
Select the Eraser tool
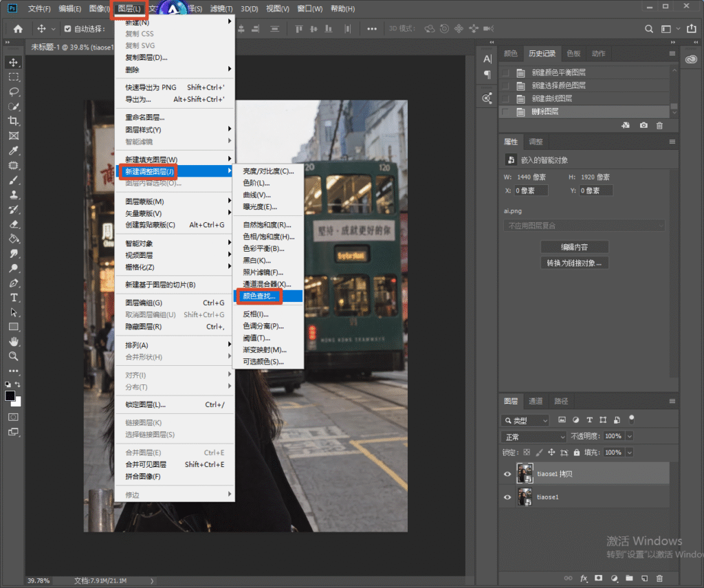[x=14, y=224]
